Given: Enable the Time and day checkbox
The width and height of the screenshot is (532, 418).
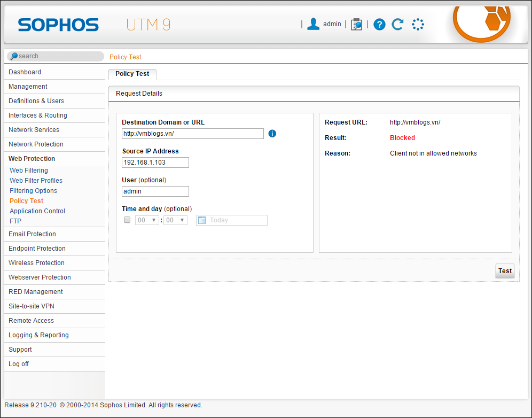Looking at the screenshot, I should click(x=127, y=220).
